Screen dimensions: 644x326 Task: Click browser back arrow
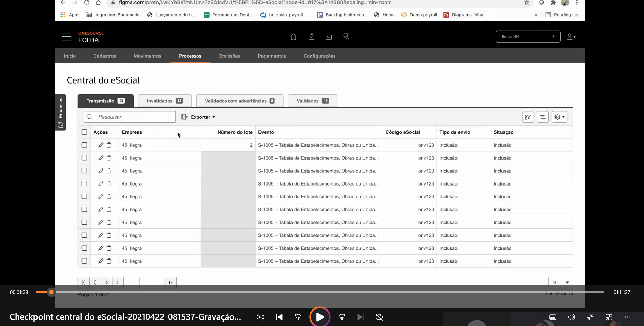tap(63, 2)
